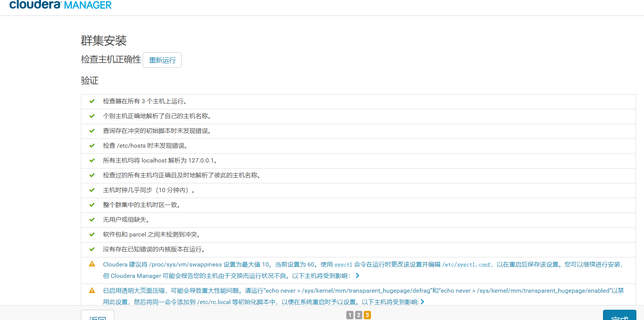The width and height of the screenshot is (644, 320).
Task: Select text 软件包和 parcel 之间未检测到冲突。
Action: 152,235
